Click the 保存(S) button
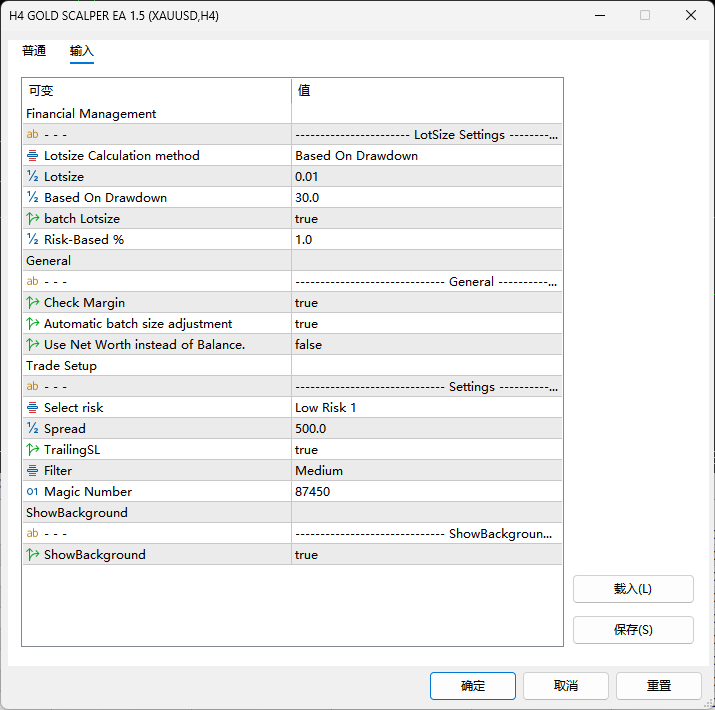715x710 pixels. pos(633,630)
